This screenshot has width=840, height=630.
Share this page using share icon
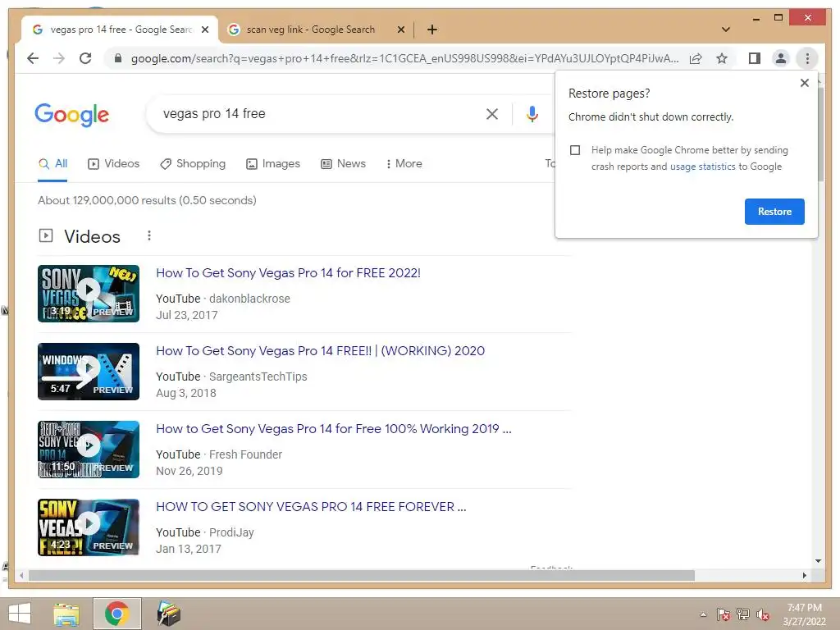pyautogui.click(x=696, y=58)
